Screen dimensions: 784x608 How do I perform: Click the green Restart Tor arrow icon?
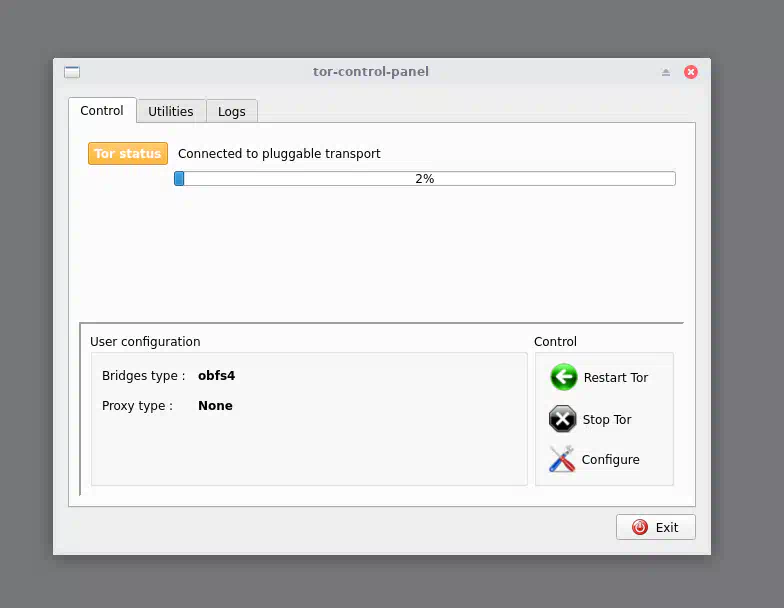[x=564, y=377]
